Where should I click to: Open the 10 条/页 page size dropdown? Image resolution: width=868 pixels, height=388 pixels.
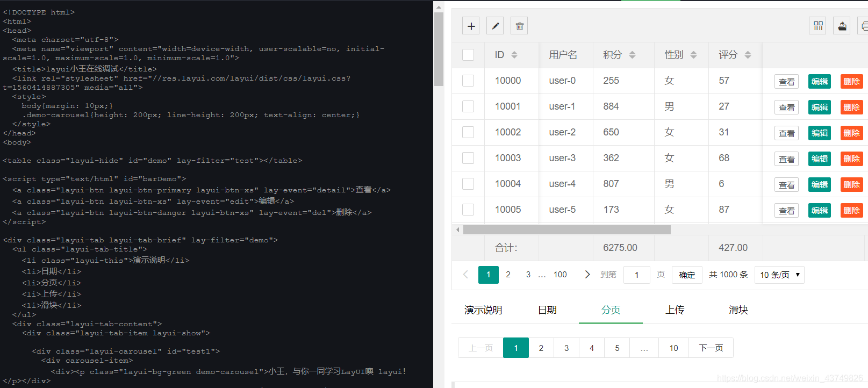[x=779, y=275]
